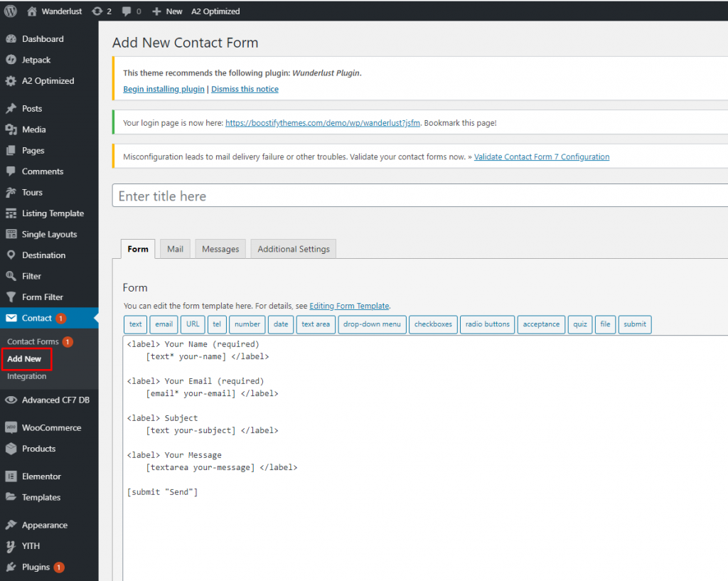Image resolution: width=728 pixels, height=581 pixels.
Task: Click the Contact Forms notification badge
Action: (x=68, y=342)
